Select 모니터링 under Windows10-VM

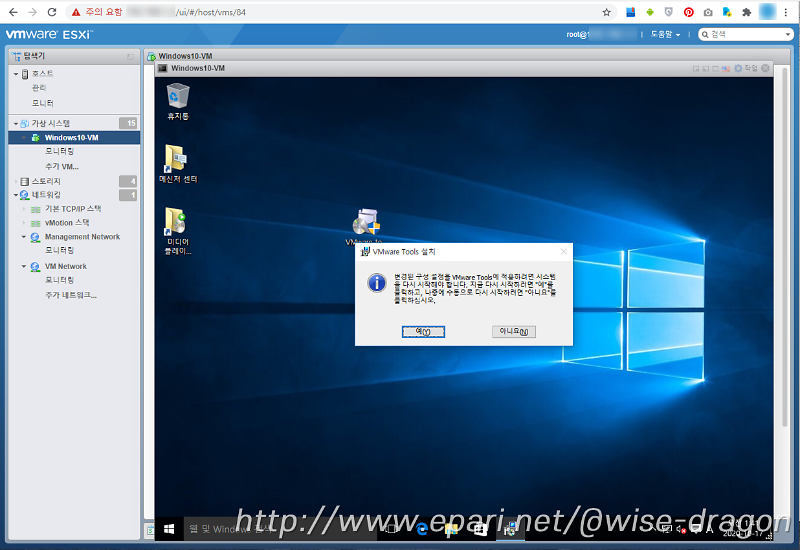60,152
